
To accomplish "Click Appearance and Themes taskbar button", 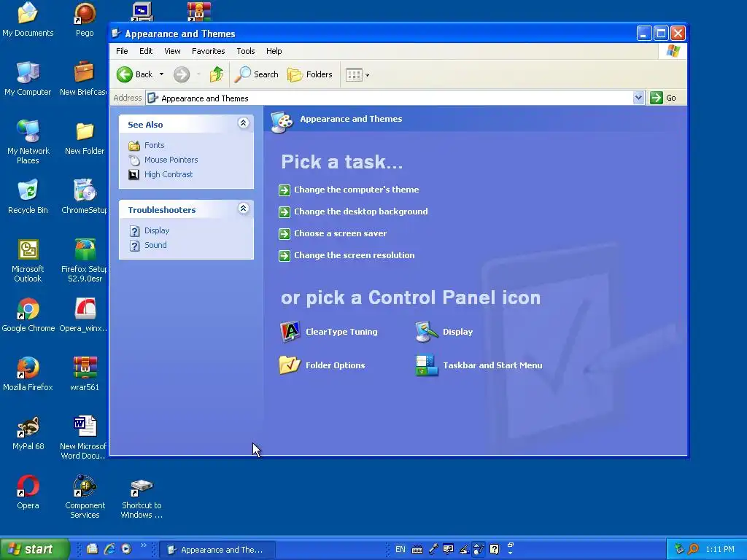I will click(217, 550).
